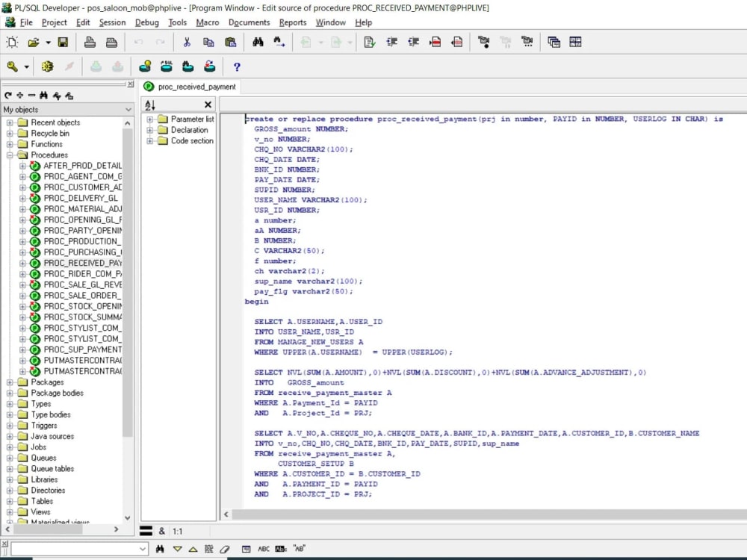Open the Window menu

click(x=331, y=22)
